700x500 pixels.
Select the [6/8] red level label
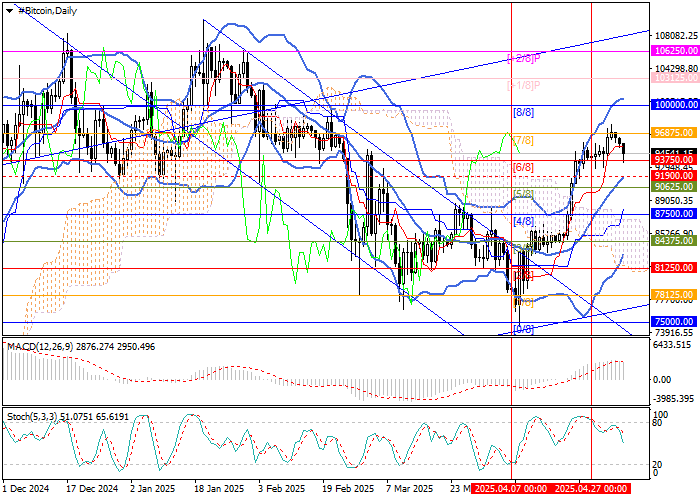[x=522, y=166]
